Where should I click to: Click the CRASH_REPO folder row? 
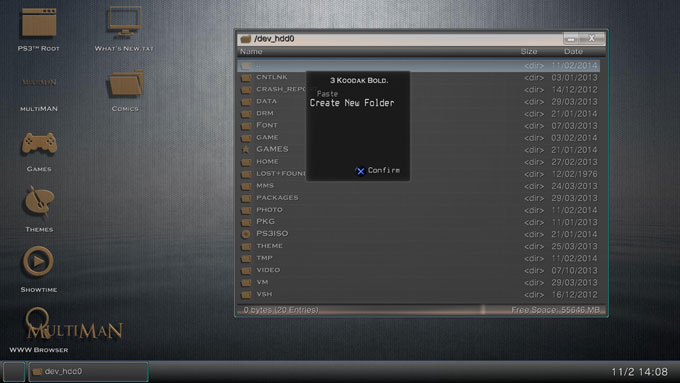pos(418,89)
